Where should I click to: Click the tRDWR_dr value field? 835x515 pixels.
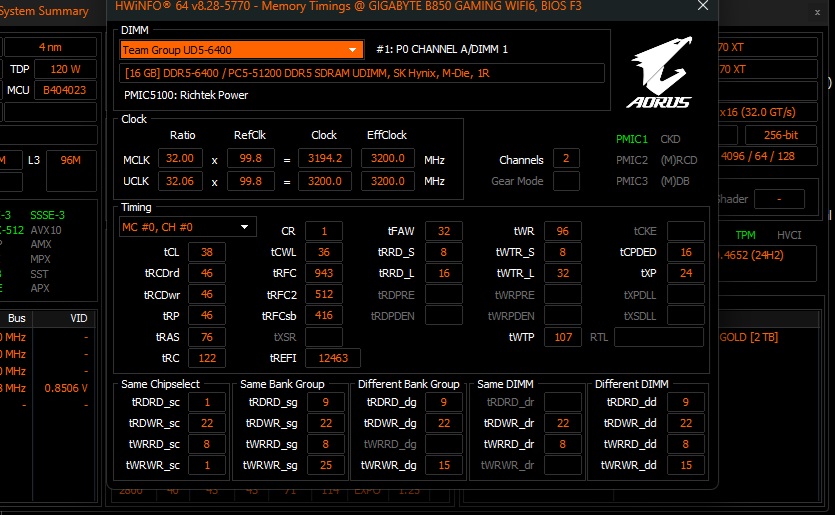pos(562,423)
